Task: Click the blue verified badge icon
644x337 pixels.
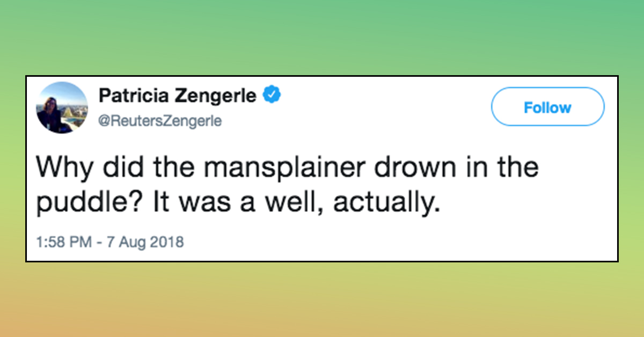Action: pyautogui.click(x=272, y=97)
